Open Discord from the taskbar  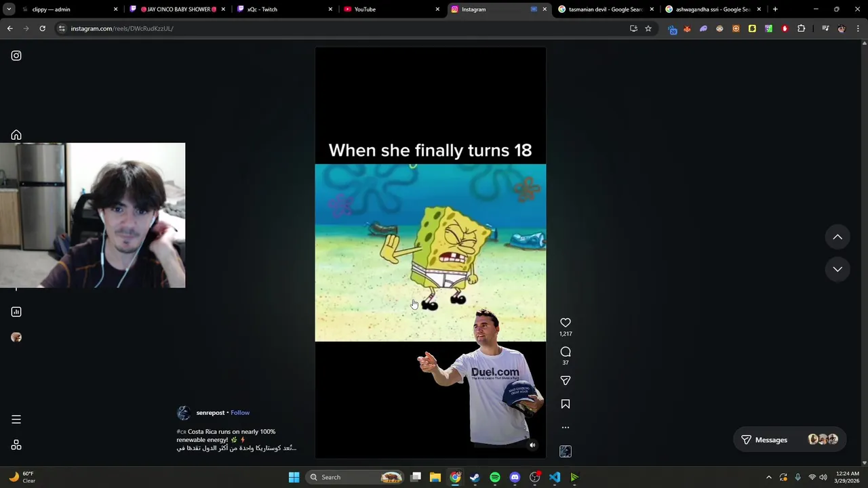(515, 477)
